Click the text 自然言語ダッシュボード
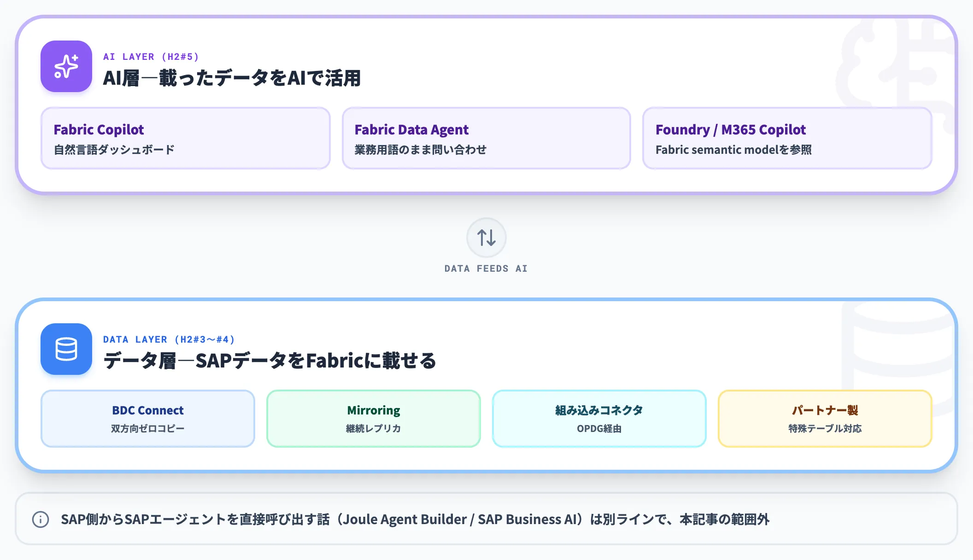The height and width of the screenshot is (560, 973). pyautogui.click(x=114, y=150)
